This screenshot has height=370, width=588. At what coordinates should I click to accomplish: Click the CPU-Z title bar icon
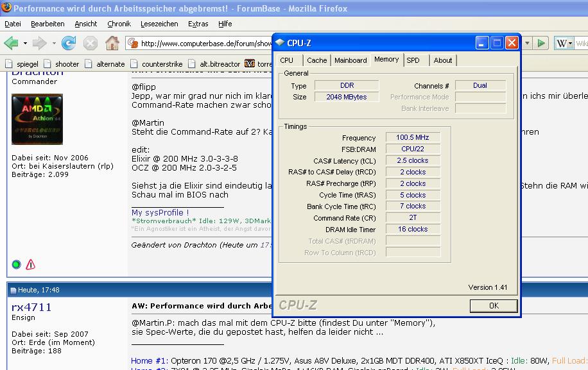click(280, 43)
